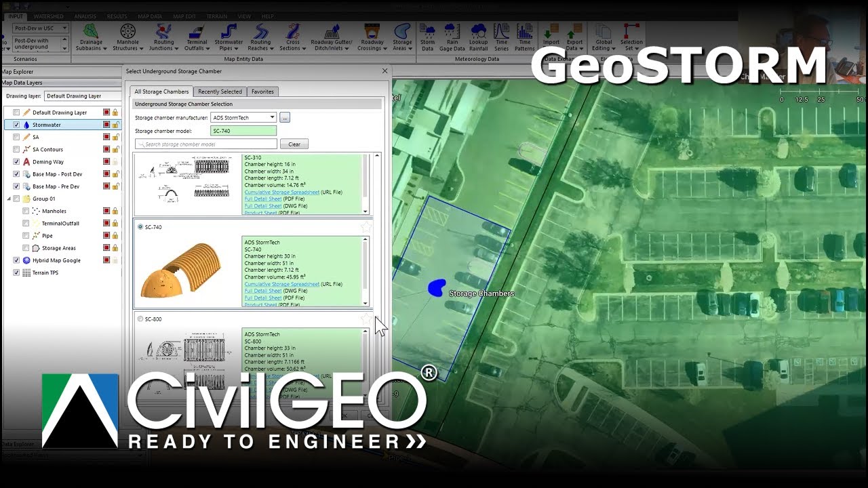Select the SC-740 radio button
The image size is (868, 488).
click(140, 227)
